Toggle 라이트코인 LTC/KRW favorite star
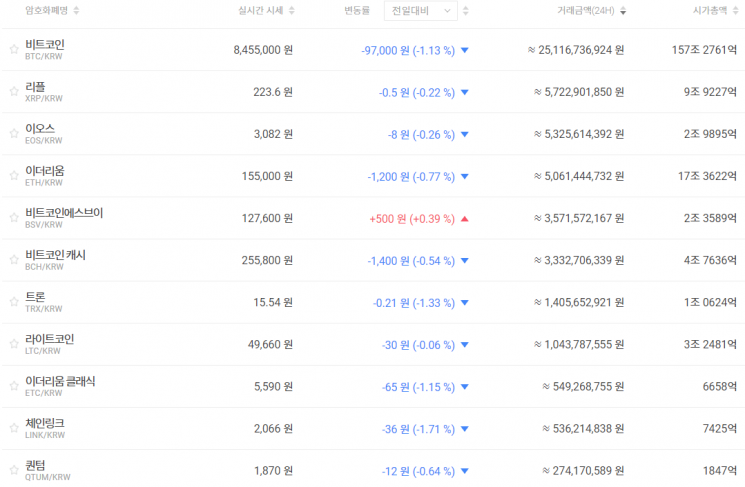Screen dimensions: 745x487 (14, 344)
